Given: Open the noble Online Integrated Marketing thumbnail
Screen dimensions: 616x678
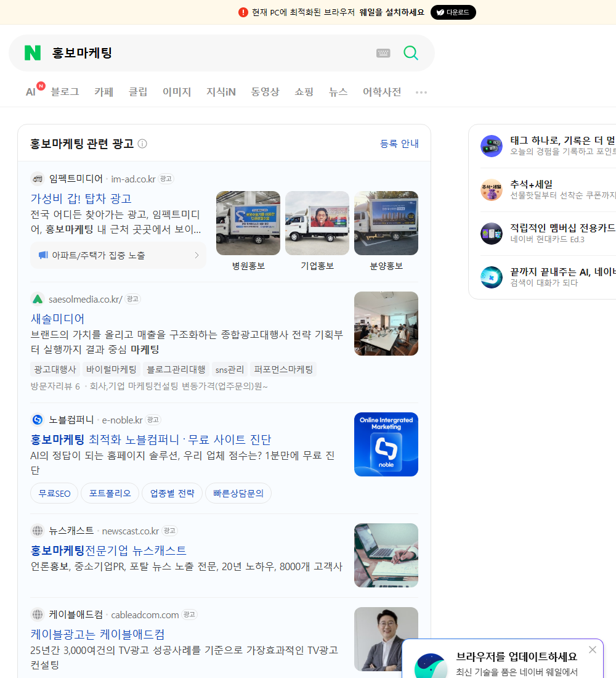Looking at the screenshot, I should (x=386, y=444).
